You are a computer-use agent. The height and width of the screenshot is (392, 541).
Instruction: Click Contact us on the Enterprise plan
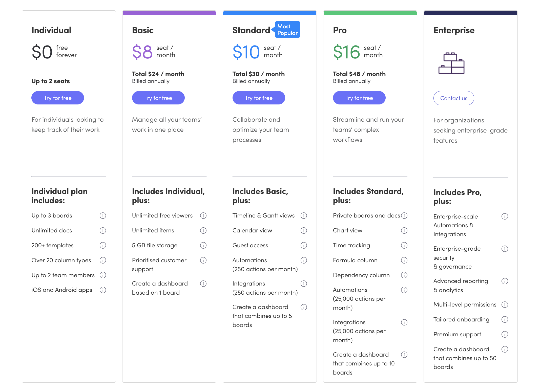click(x=454, y=98)
